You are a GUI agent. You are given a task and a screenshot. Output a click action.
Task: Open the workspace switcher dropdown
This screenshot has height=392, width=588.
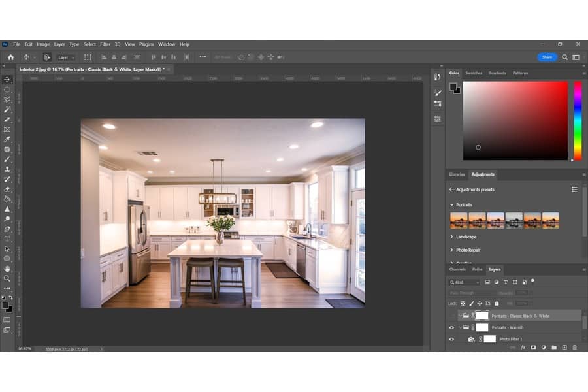pos(576,57)
